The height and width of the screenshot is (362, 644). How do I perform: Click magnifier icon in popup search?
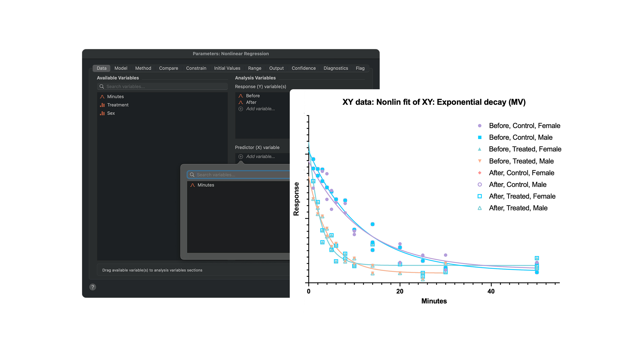pyautogui.click(x=192, y=175)
